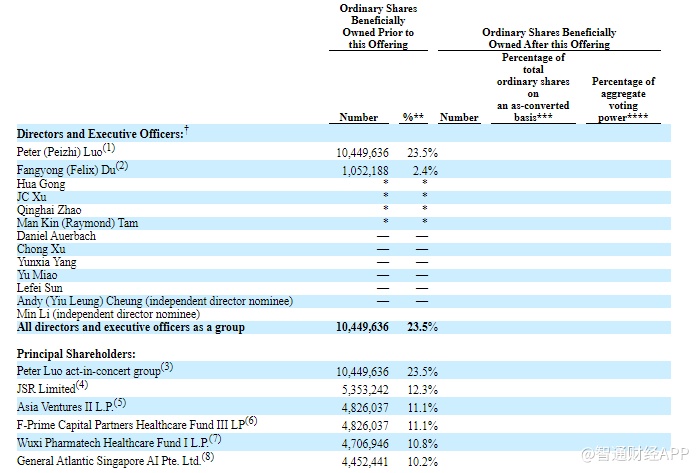Click 'Ordinary Shares Beneficially Owned Prior' header

coord(378,26)
